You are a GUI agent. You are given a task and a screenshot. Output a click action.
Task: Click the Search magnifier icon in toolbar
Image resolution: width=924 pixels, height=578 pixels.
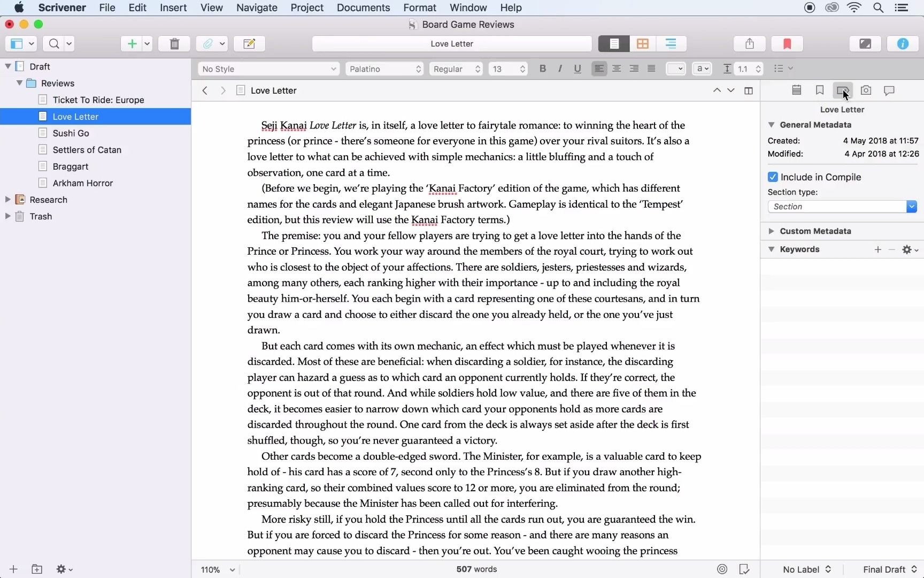point(54,44)
